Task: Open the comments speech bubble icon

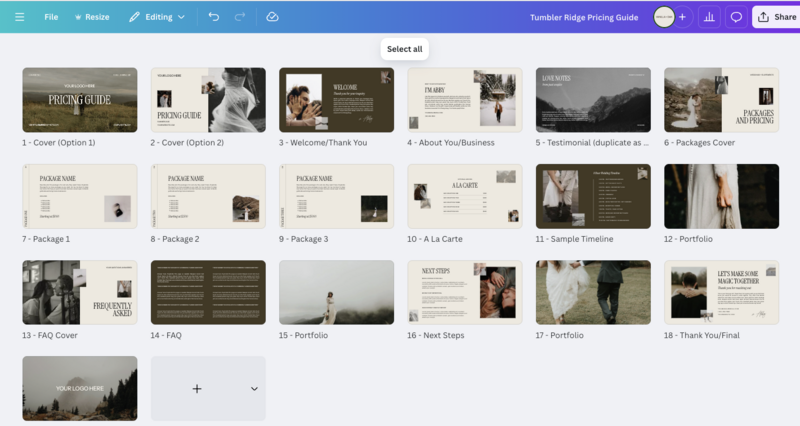Action: point(736,17)
